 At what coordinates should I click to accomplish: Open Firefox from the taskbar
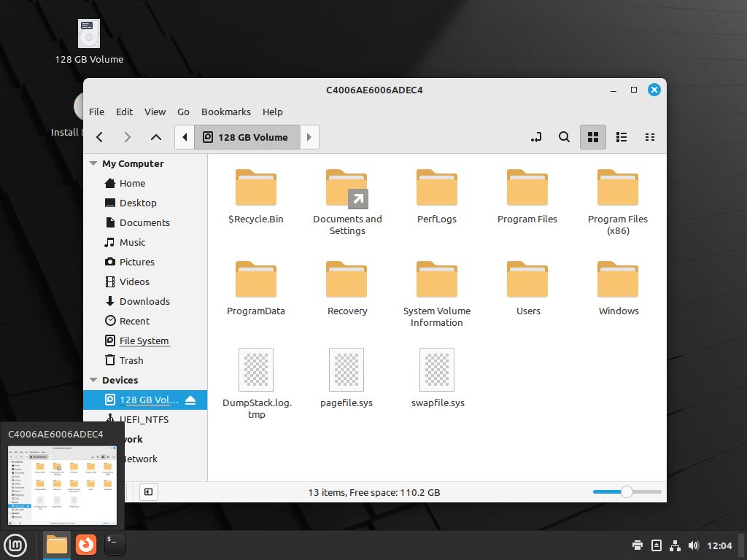86,544
